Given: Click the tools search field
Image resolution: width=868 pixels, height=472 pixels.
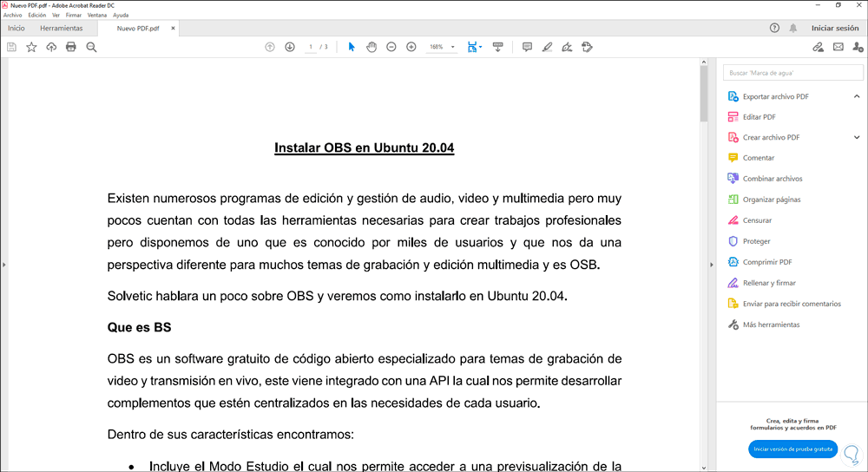Looking at the screenshot, I should click(792, 73).
